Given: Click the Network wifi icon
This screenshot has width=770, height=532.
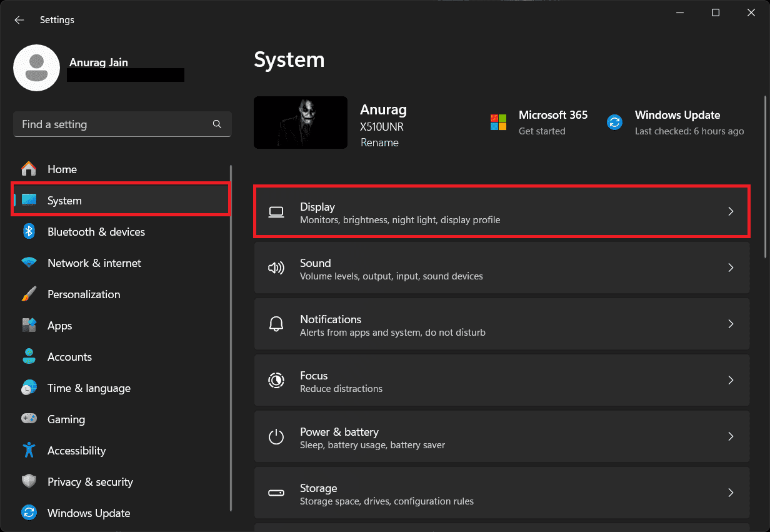Looking at the screenshot, I should pos(29,263).
